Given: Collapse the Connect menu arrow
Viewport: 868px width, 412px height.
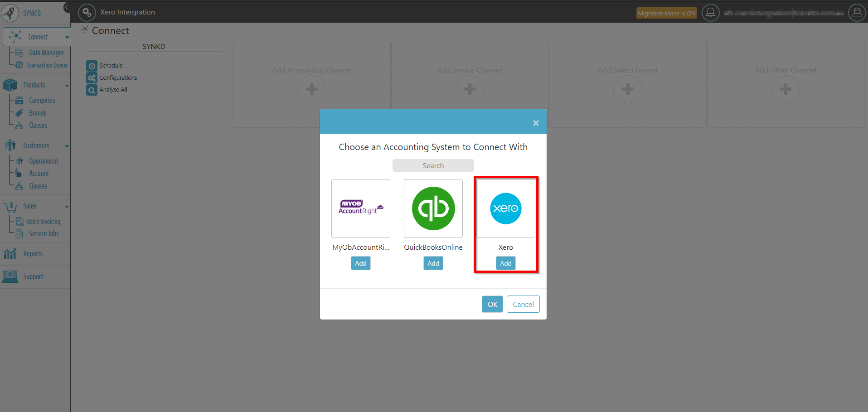Looking at the screenshot, I should click(x=67, y=37).
